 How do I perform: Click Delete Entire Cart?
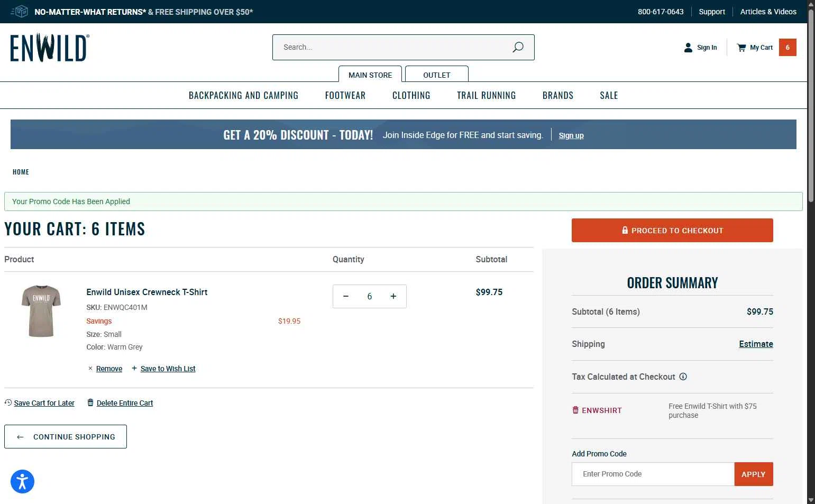coord(125,403)
